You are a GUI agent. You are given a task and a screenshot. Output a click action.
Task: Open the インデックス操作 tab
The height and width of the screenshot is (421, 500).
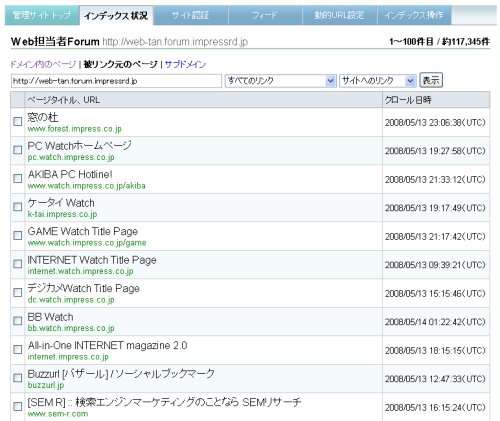click(414, 15)
